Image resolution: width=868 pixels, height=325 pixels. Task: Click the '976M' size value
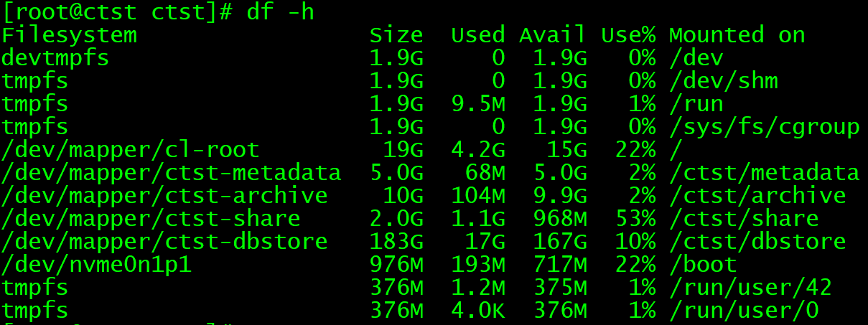(396, 265)
